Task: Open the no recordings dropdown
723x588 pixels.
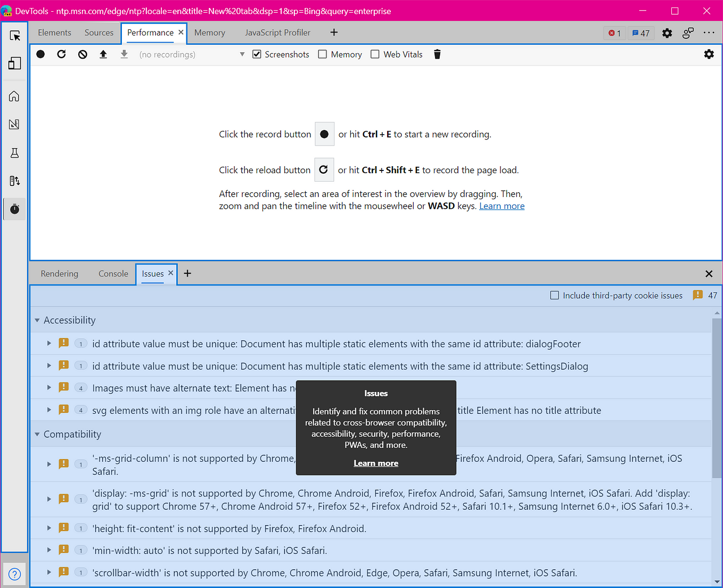Action: pyautogui.click(x=192, y=54)
